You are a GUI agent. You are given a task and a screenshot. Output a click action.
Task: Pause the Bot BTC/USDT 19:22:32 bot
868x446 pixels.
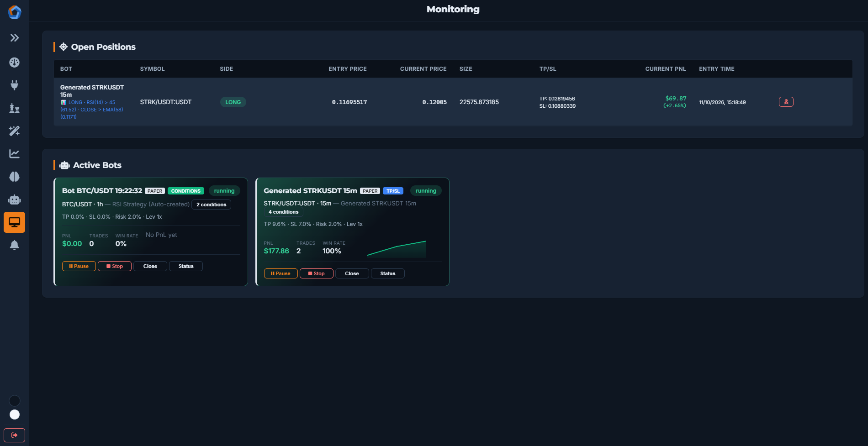[x=79, y=266]
